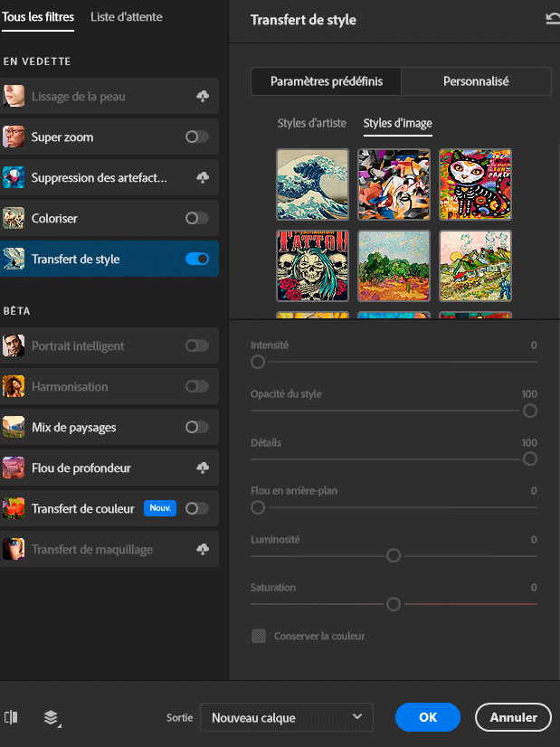
Task: Click the Mix de paysages filter thumbnail icon
Action: (x=14, y=427)
